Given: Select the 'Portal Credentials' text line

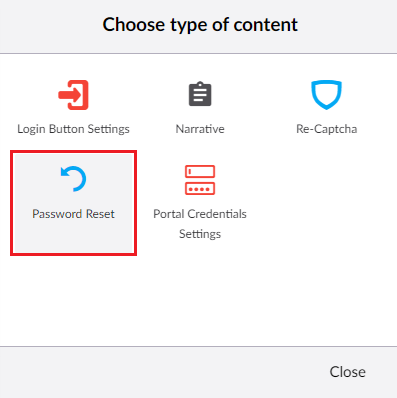Looking at the screenshot, I should pyautogui.click(x=200, y=214).
